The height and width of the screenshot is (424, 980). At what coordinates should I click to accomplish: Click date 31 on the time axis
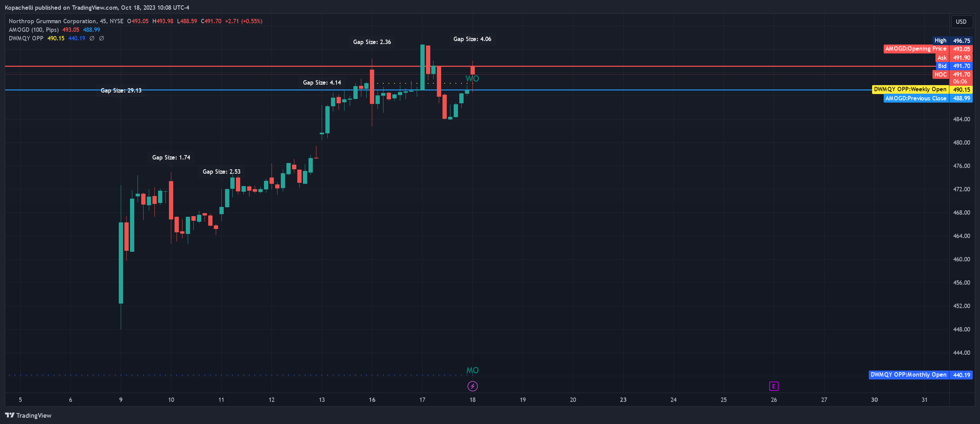coord(925,400)
